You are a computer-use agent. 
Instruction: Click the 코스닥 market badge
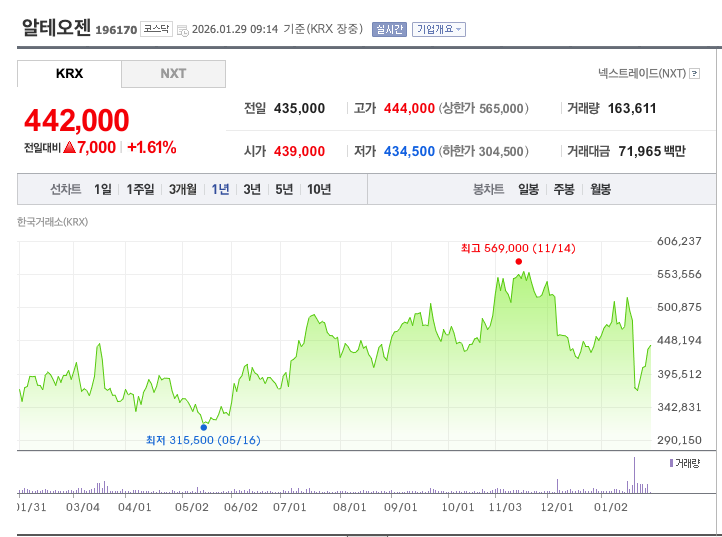[x=156, y=29]
